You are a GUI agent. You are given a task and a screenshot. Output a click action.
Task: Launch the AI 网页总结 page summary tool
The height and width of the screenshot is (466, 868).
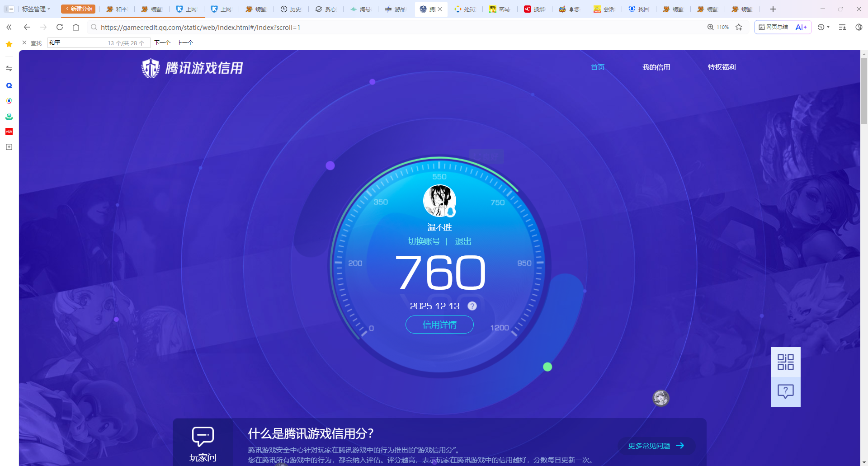click(782, 27)
